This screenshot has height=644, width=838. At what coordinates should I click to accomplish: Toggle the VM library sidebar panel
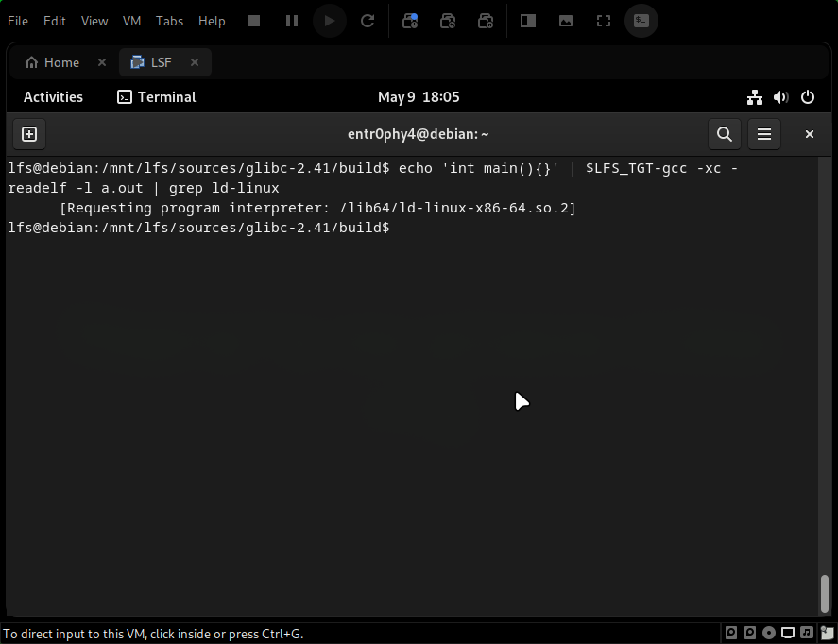click(527, 20)
